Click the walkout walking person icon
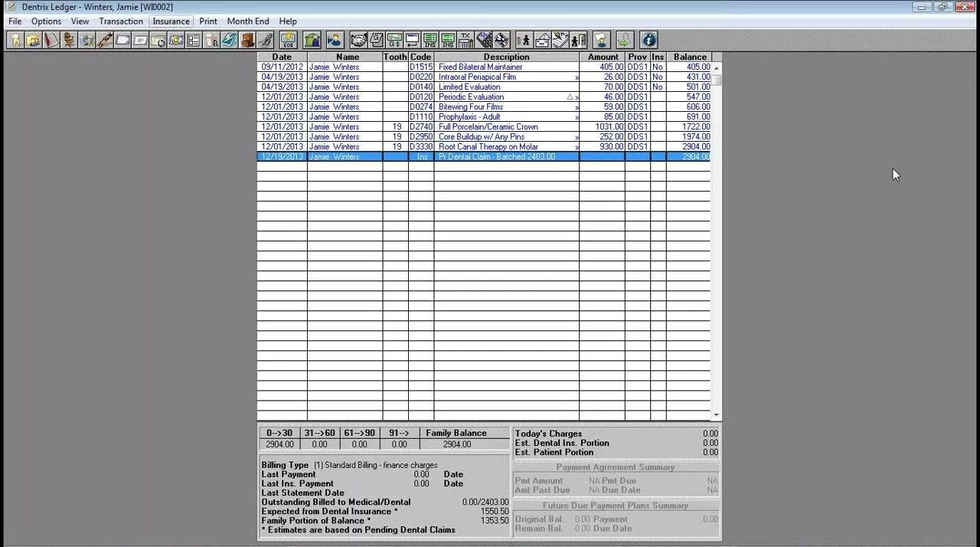This screenshot has width=980, height=547. 524,40
